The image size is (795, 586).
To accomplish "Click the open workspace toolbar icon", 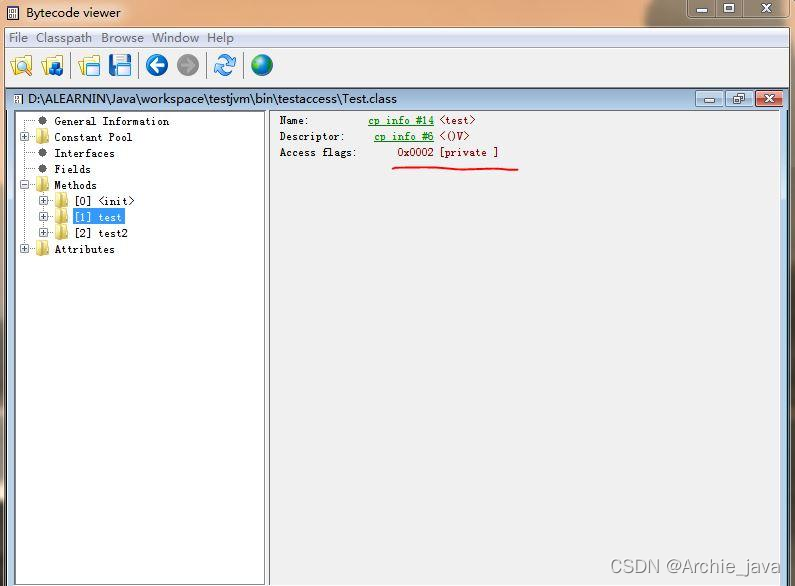I will (89, 65).
